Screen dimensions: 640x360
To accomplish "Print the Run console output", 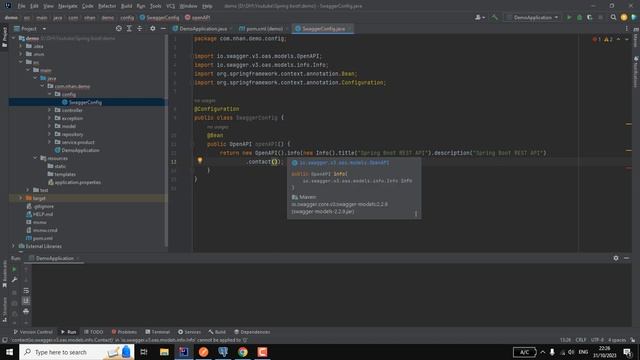I will pyautogui.click(x=26, y=311).
